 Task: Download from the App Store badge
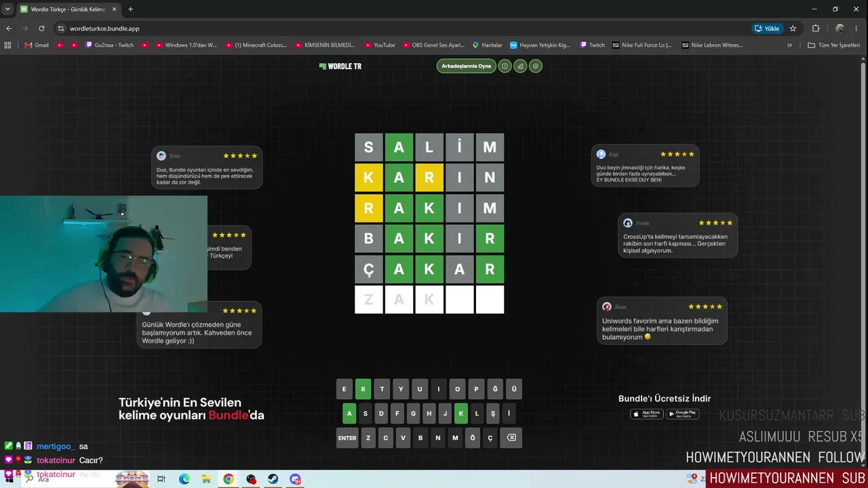pyautogui.click(x=647, y=413)
